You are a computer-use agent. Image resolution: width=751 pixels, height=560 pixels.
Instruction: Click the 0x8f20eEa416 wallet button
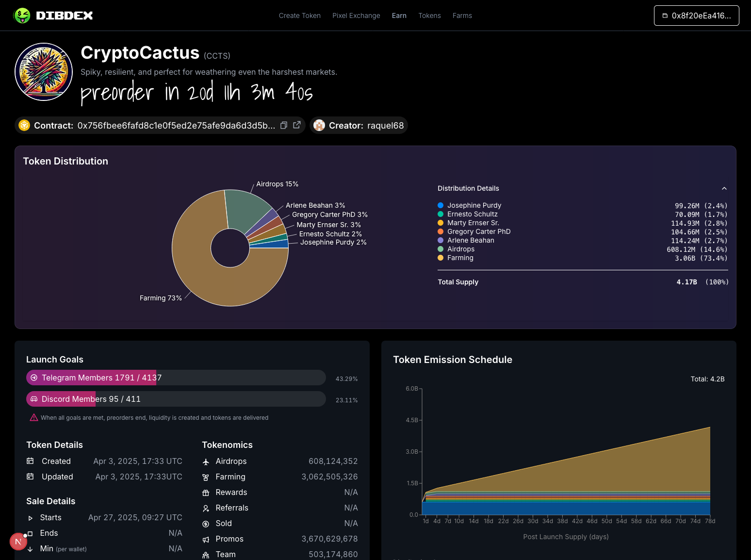(x=696, y=16)
